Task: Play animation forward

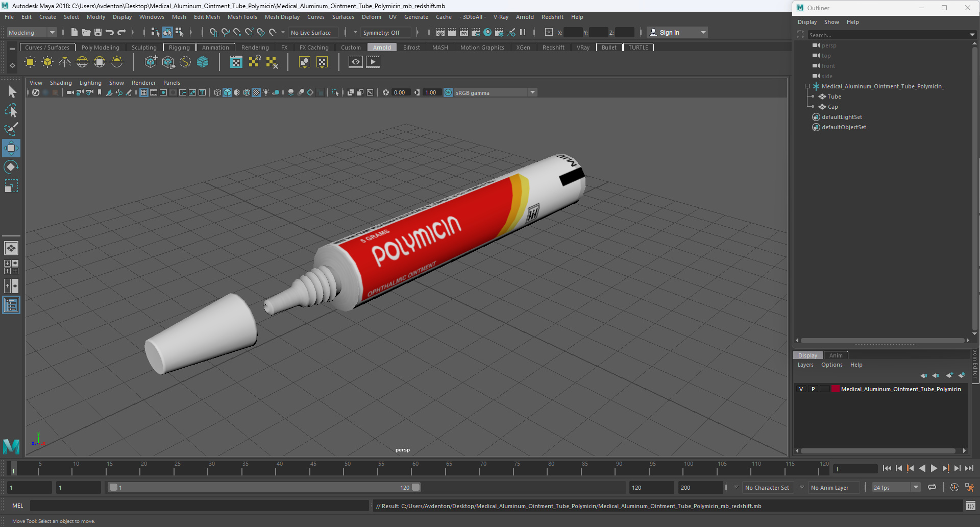Action: [934, 468]
